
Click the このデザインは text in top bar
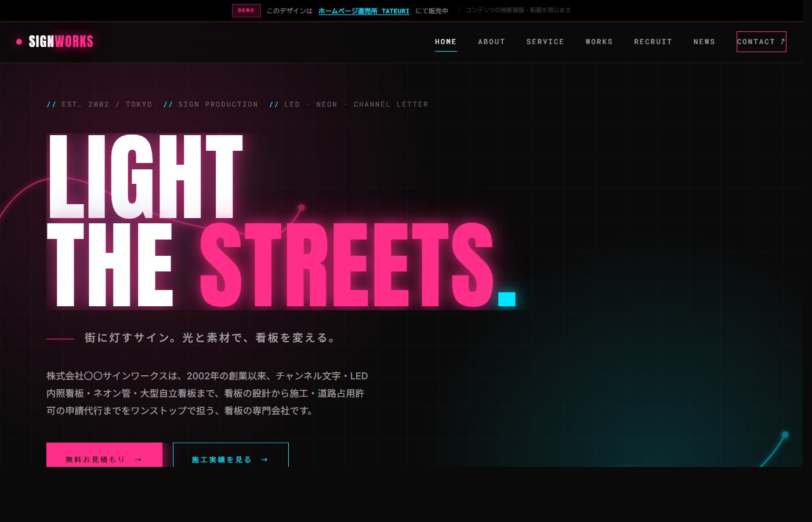point(289,11)
